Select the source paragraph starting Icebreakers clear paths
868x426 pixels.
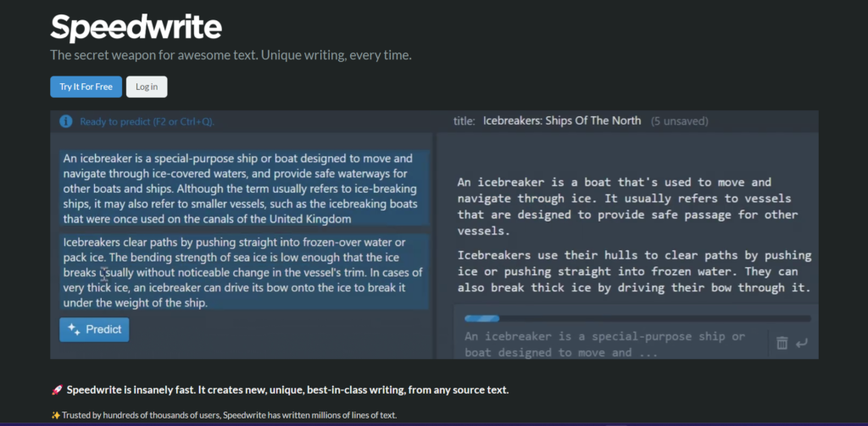tap(244, 272)
